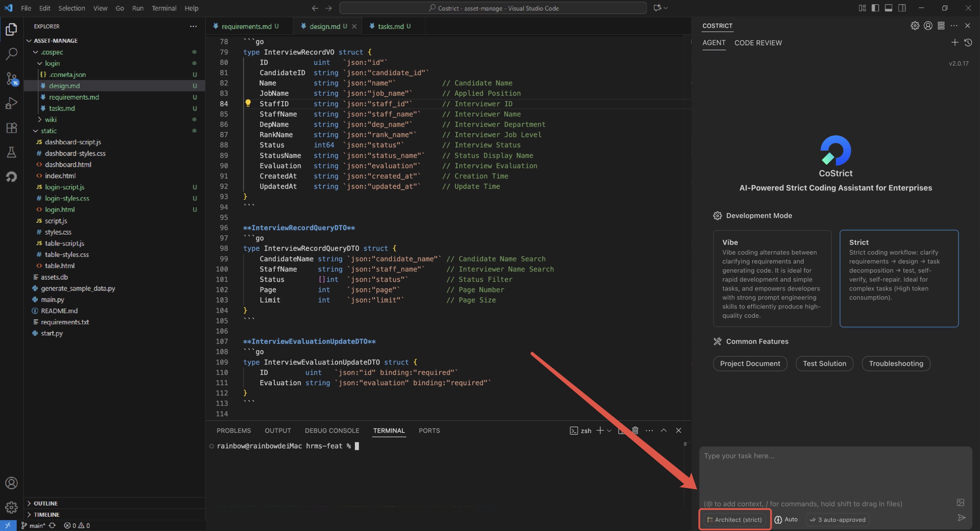Kill terminal with trash icon

pos(635,430)
